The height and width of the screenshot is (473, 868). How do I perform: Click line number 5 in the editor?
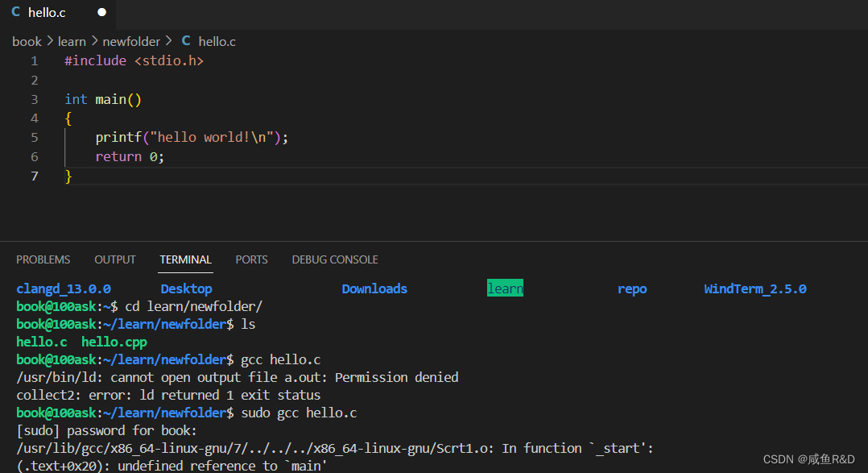click(34, 137)
